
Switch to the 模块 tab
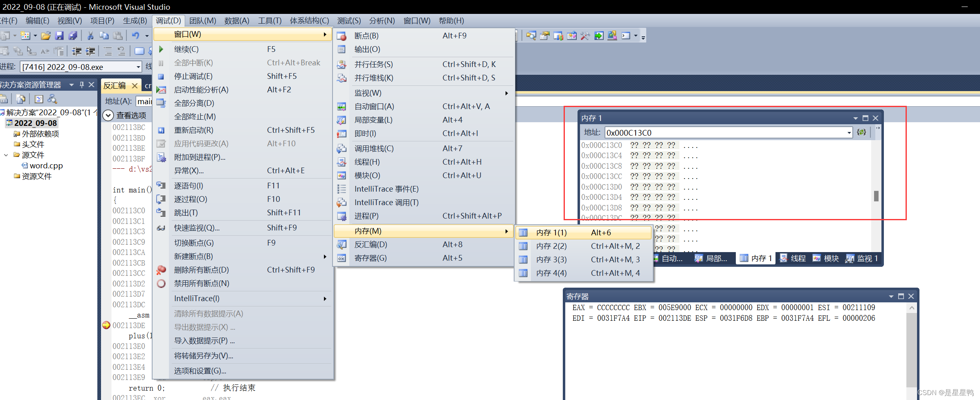[x=826, y=258]
